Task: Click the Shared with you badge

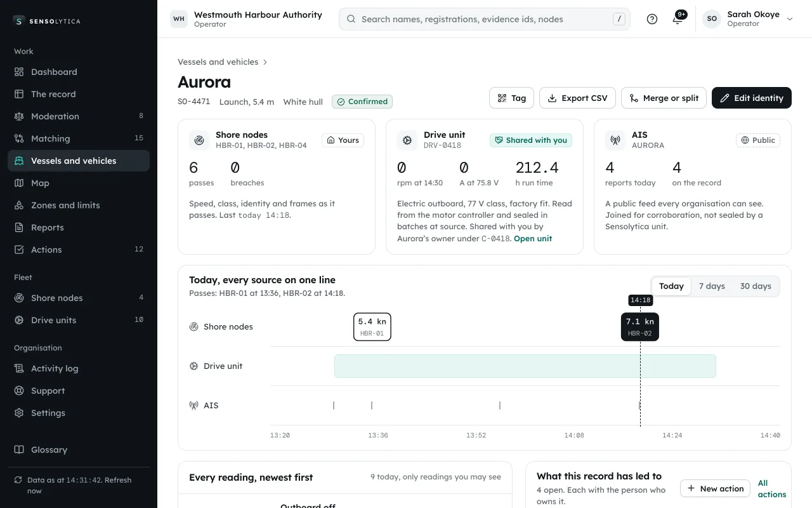Action: (531, 140)
